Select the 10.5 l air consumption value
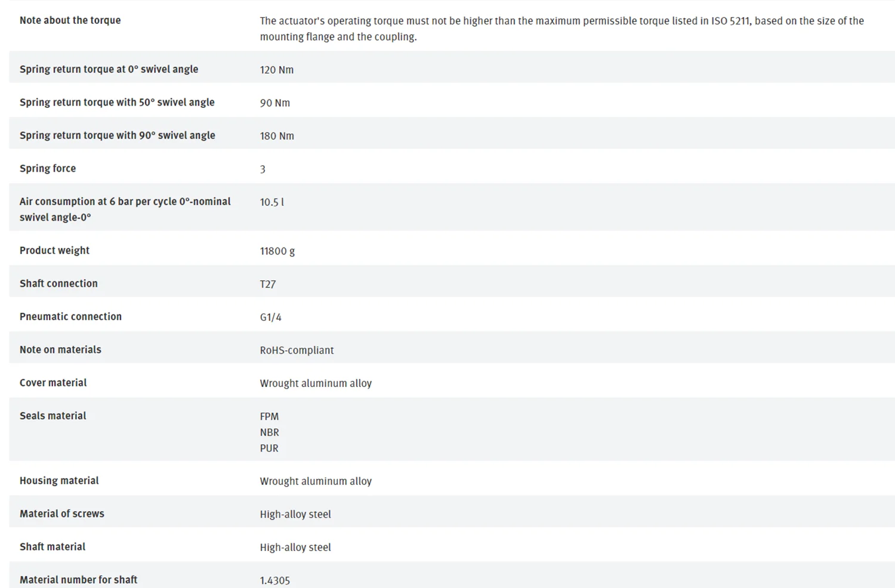 coord(271,202)
